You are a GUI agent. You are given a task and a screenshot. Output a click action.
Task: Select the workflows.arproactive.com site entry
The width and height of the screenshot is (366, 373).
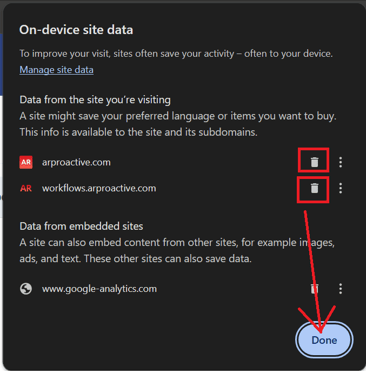point(99,188)
